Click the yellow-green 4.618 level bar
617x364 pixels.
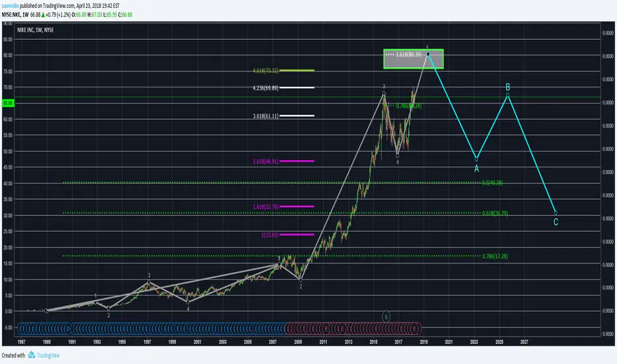coord(297,70)
